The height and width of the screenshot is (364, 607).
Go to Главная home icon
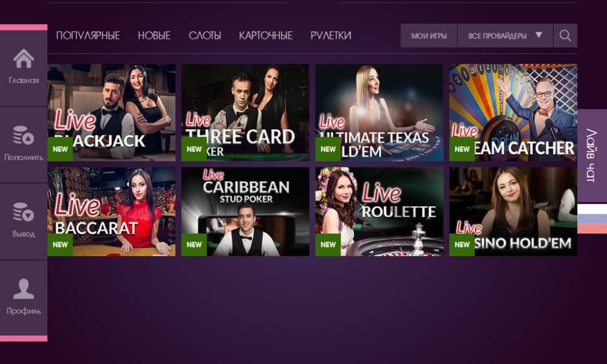coord(23,59)
